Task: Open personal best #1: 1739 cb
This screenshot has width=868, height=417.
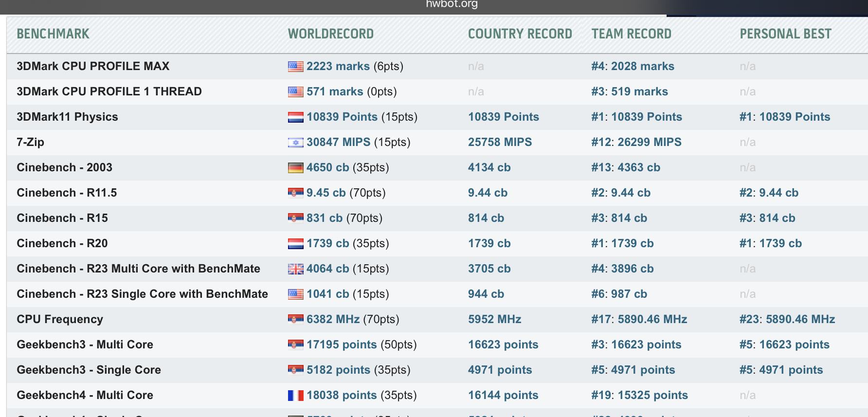Action: [771, 243]
